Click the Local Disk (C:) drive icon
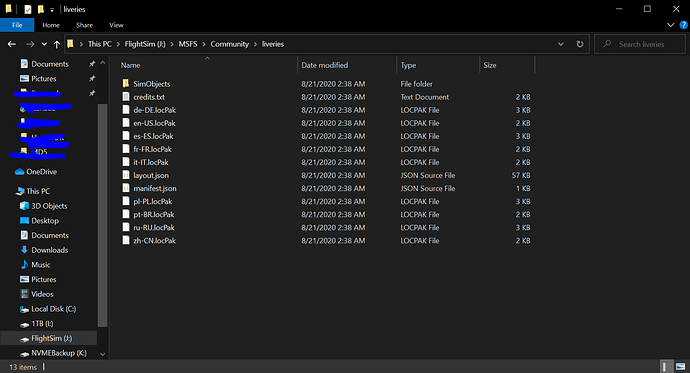The image size is (690, 373). pos(25,309)
